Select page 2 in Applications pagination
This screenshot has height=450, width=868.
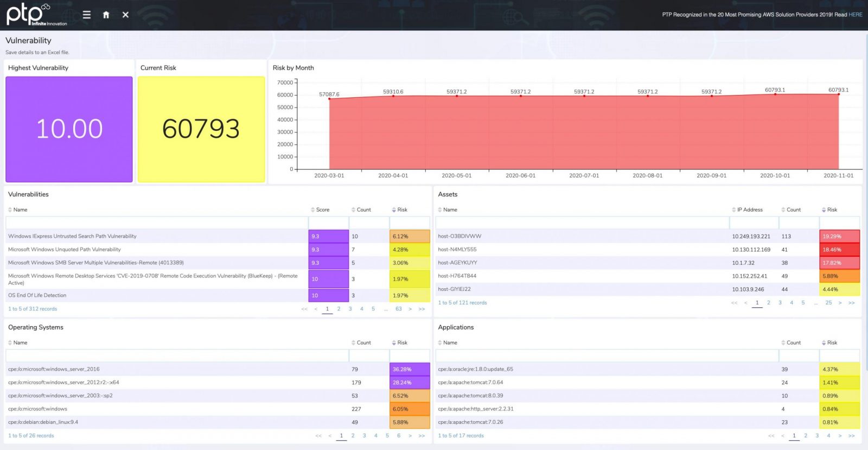(x=806, y=435)
